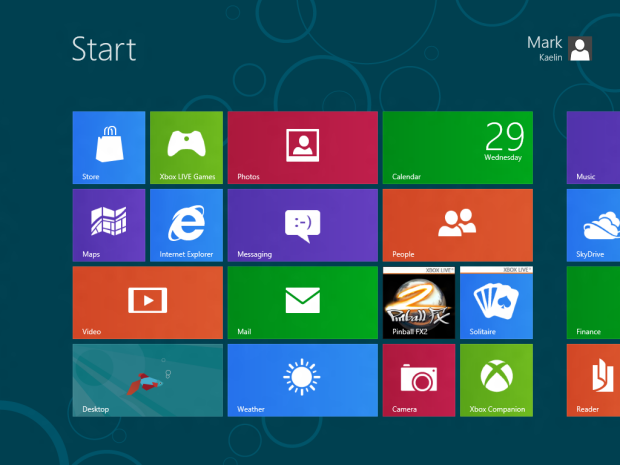Open the Mail tile
Viewport: 620px width, 465px height.
tap(302, 302)
